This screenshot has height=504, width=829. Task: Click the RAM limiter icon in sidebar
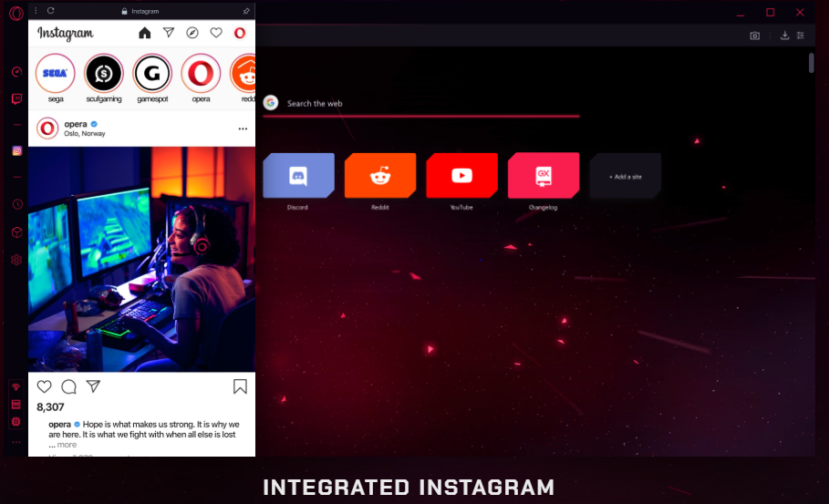[x=16, y=405]
